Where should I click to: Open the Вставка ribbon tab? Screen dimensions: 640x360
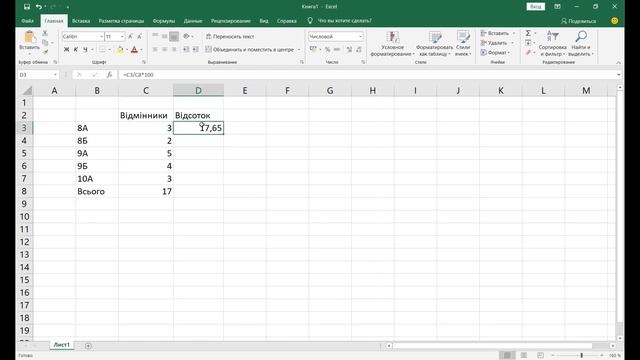pyautogui.click(x=81, y=21)
